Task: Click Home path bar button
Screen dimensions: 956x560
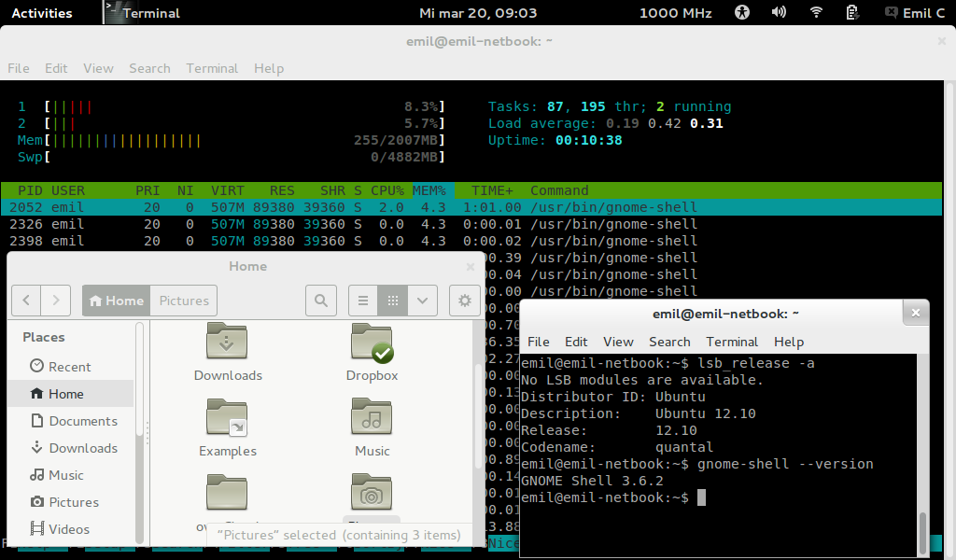Action: (x=116, y=301)
